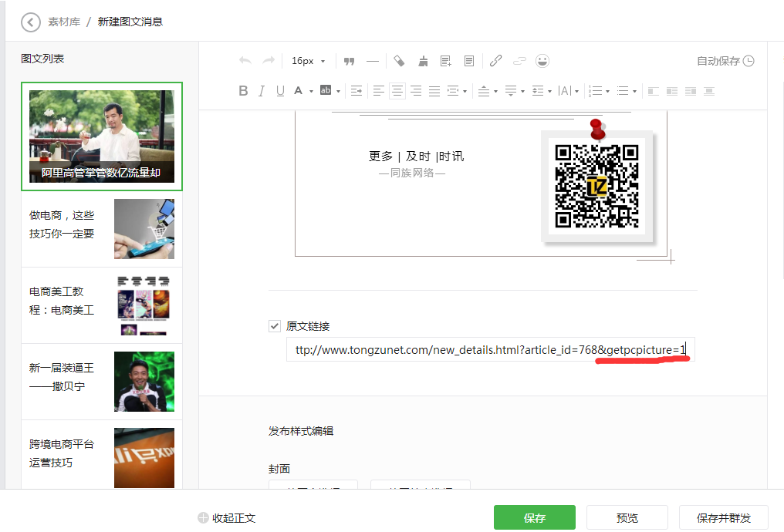
Task: Expand the bulleted list style dropdown arrow
Action: (634, 92)
